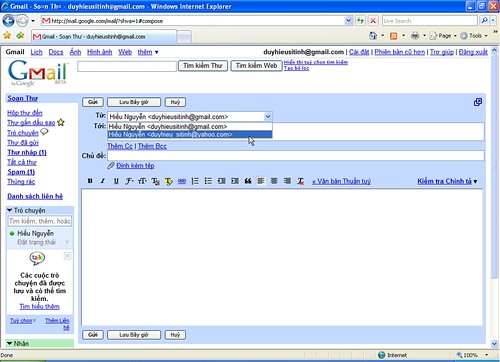Open Kiểm tra Chính tả dropdown
The height and width of the screenshot is (362, 500).
(447, 181)
